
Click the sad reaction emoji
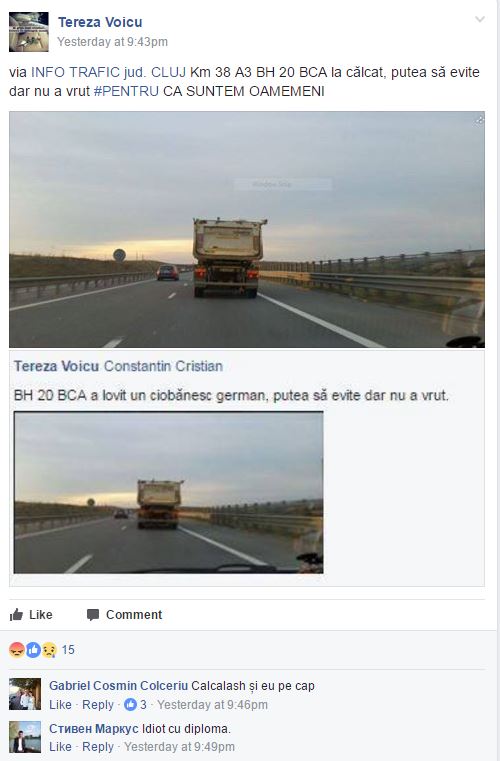coord(49,649)
